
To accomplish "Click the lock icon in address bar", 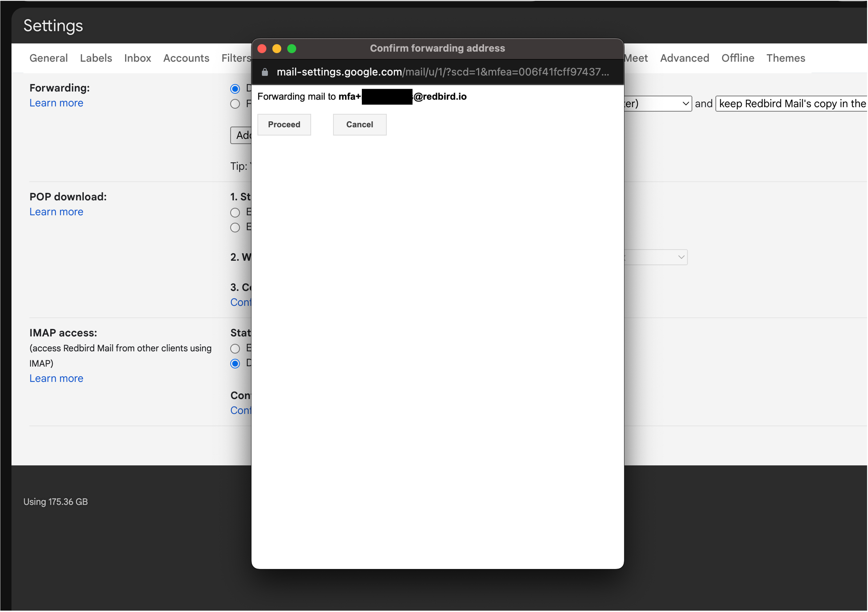I will (265, 72).
